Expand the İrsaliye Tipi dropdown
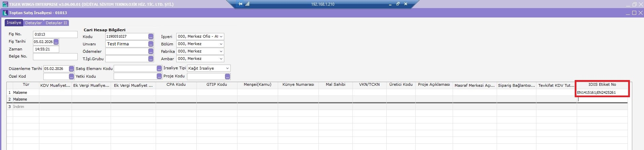 [x=227, y=68]
